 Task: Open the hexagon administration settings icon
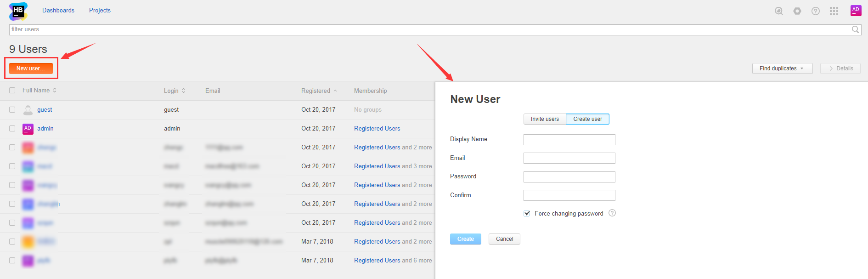[x=797, y=11]
